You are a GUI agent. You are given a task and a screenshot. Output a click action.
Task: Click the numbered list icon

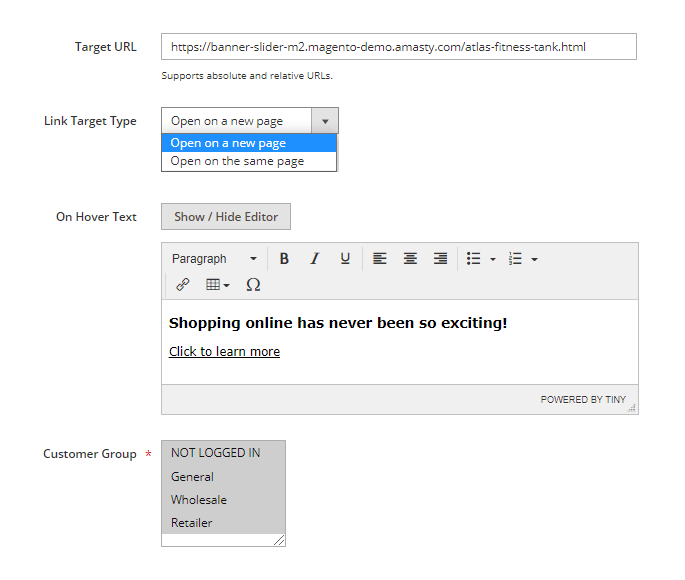515,259
